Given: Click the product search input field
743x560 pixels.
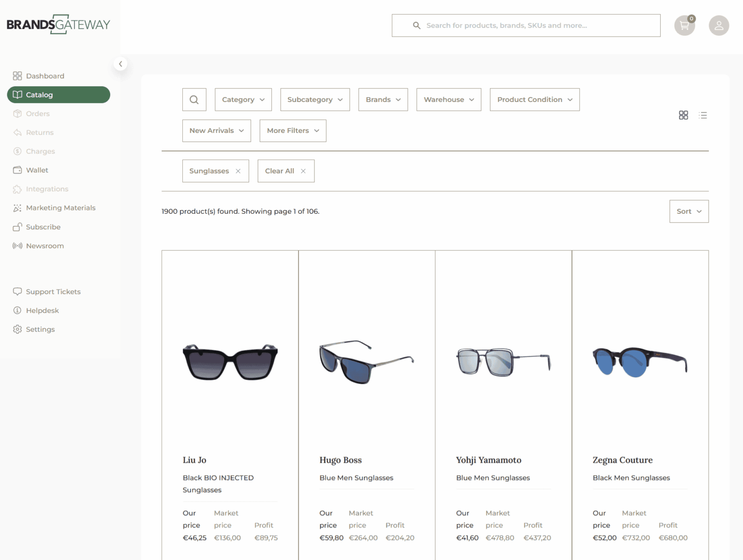Looking at the screenshot, I should [x=526, y=25].
